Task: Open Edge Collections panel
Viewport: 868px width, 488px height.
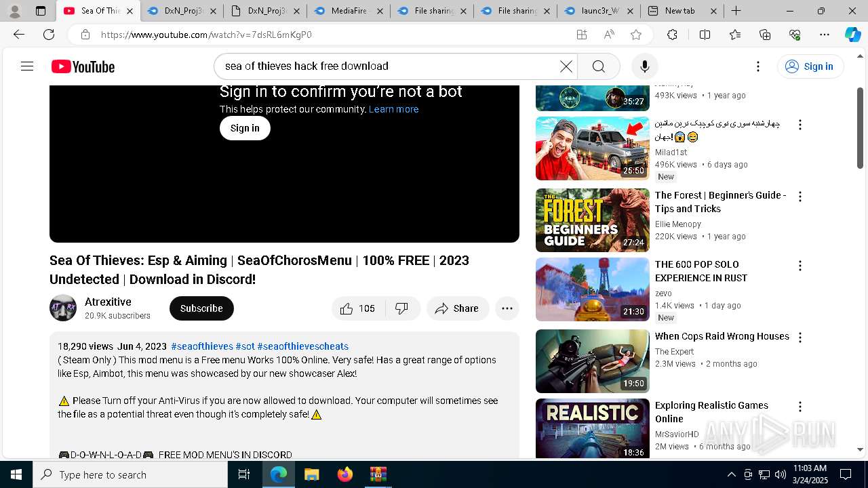Action: click(765, 35)
